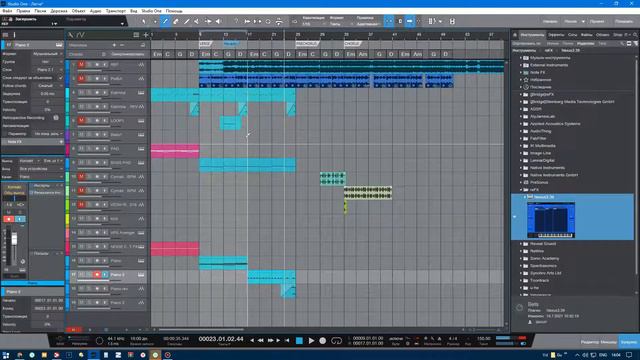Viewport: 640px width, 360px height.
Task: Expand the Мульти-инструменты folder in the browser
Action: (x=521, y=58)
